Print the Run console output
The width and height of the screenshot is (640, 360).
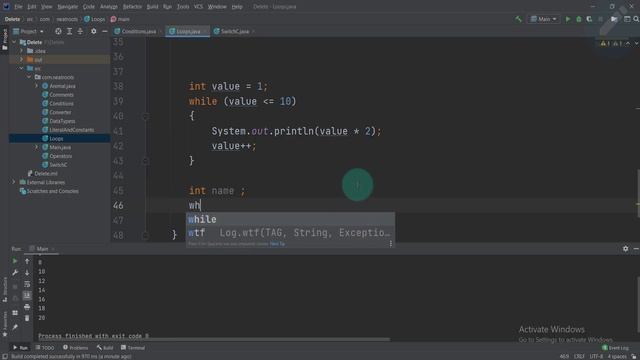tap(27, 307)
